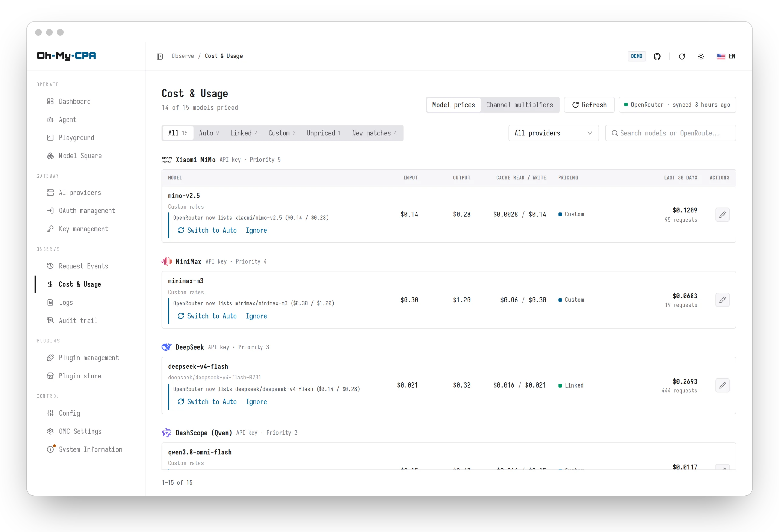
Task: Collapse the sidebar with the panel icon
Action: [x=160, y=56]
